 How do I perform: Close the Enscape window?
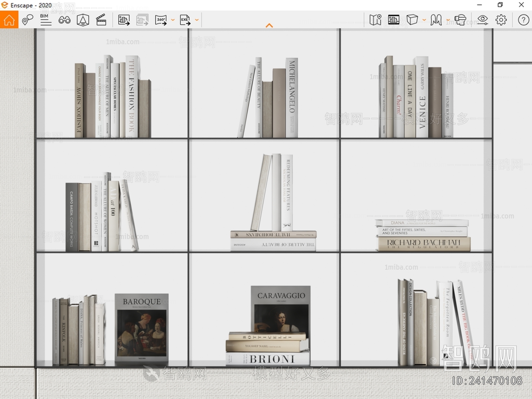(521, 5)
